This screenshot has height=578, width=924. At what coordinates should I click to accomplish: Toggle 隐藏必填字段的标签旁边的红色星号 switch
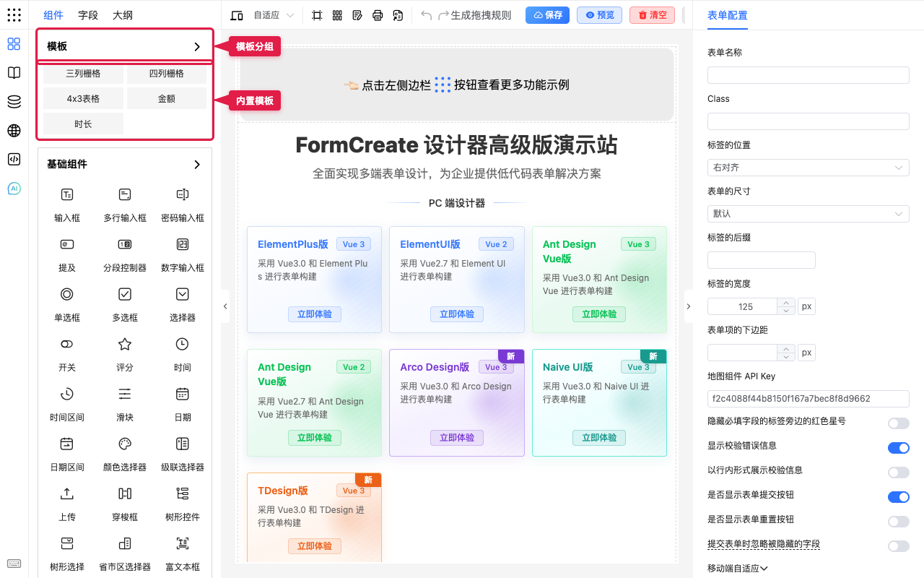(x=898, y=423)
